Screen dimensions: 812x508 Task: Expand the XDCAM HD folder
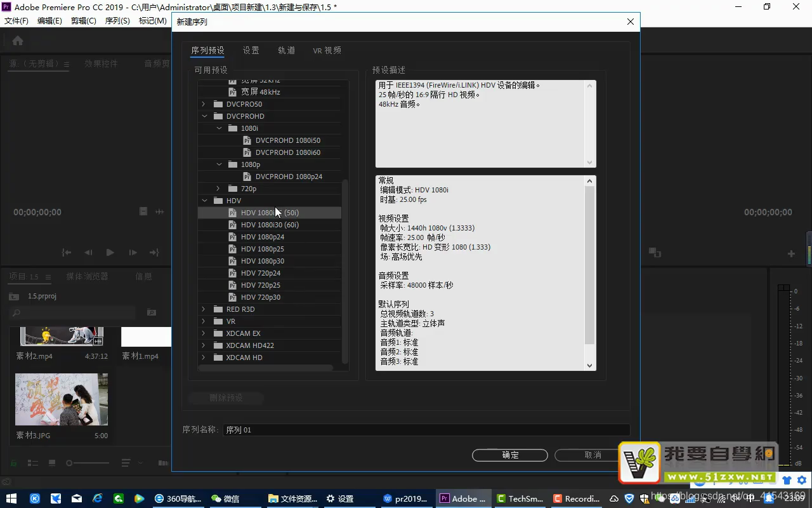click(204, 358)
